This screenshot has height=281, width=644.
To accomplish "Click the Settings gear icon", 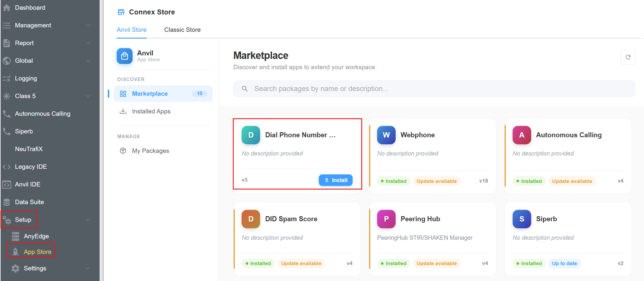I will click(x=15, y=268).
